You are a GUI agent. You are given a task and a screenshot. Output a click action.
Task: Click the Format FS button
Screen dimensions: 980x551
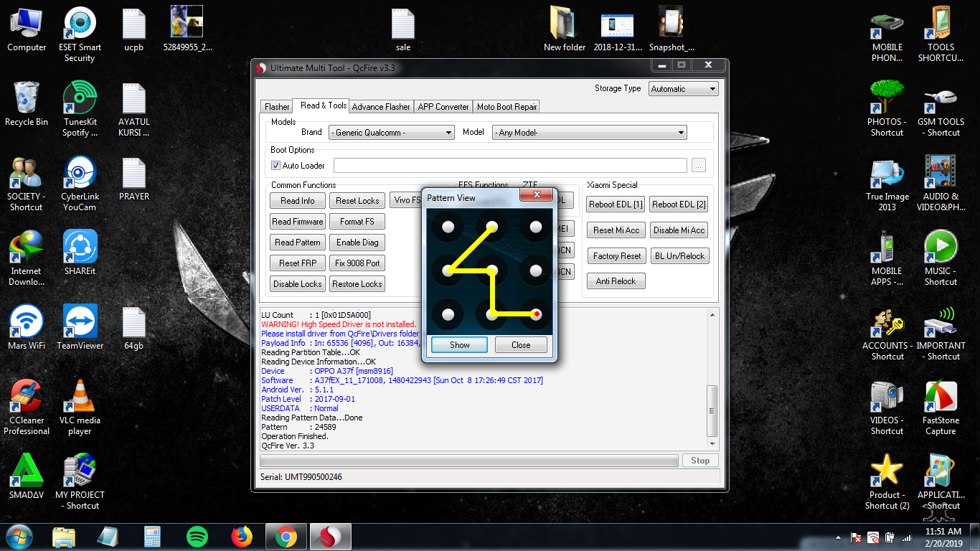tap(357, 222)
